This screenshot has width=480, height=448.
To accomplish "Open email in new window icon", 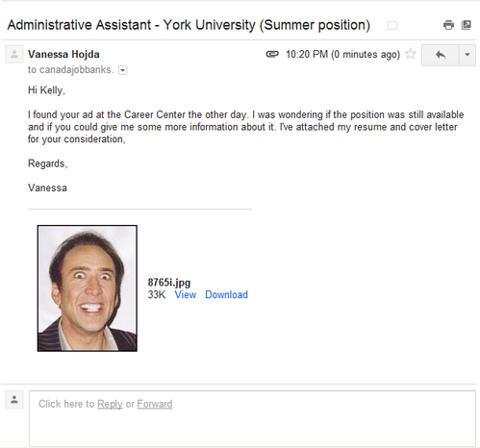I will 467,25.
